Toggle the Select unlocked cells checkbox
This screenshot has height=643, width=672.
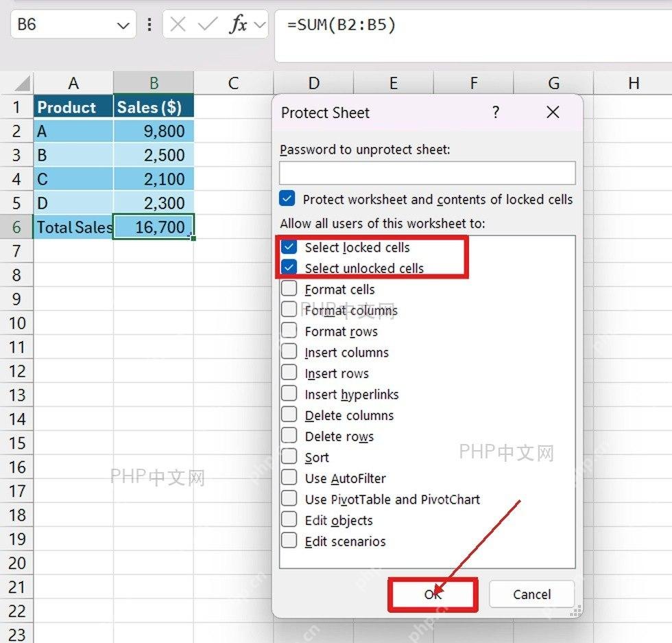289,268
